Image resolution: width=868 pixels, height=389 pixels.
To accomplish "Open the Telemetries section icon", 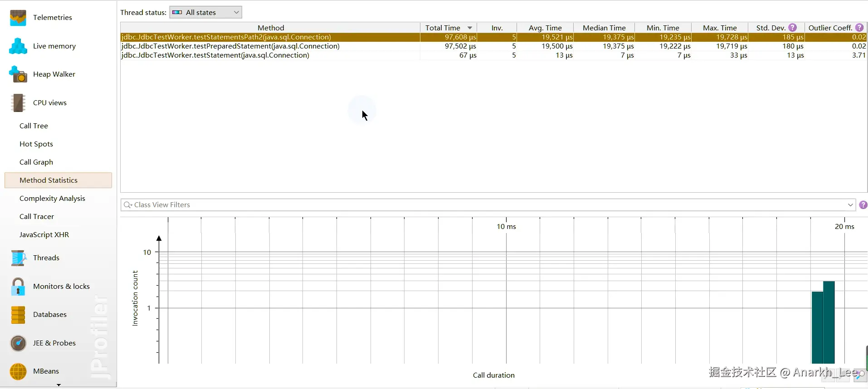I will (18, 18).
